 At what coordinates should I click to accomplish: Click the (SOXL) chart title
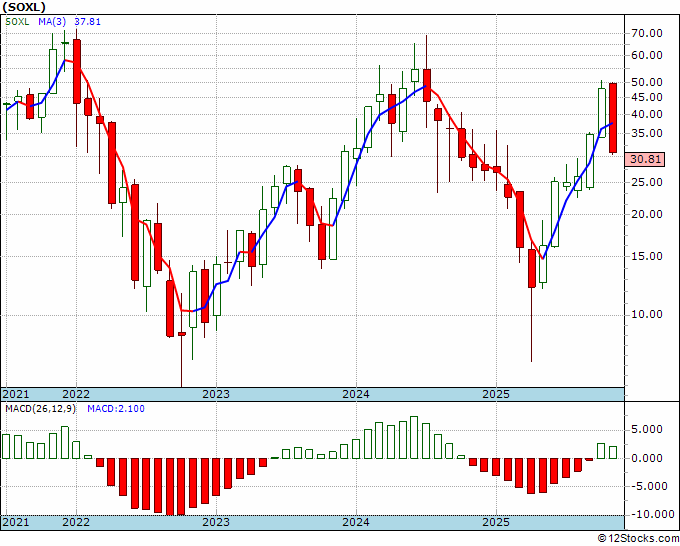pos(24,7)
